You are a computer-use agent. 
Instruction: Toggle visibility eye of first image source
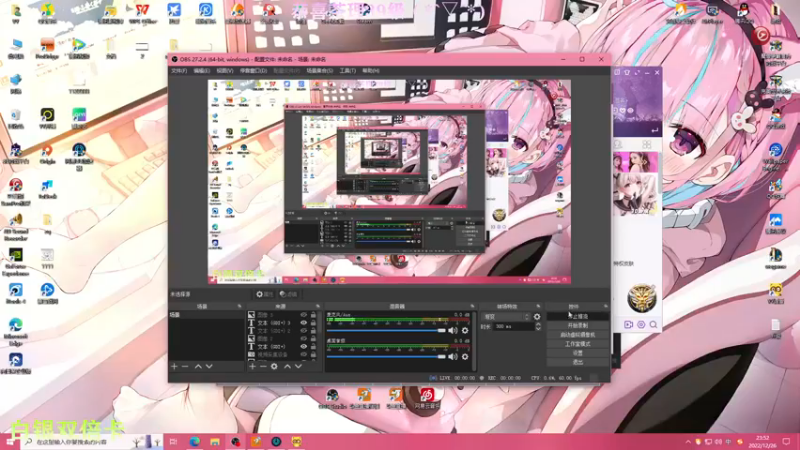[x=304, y=315]
